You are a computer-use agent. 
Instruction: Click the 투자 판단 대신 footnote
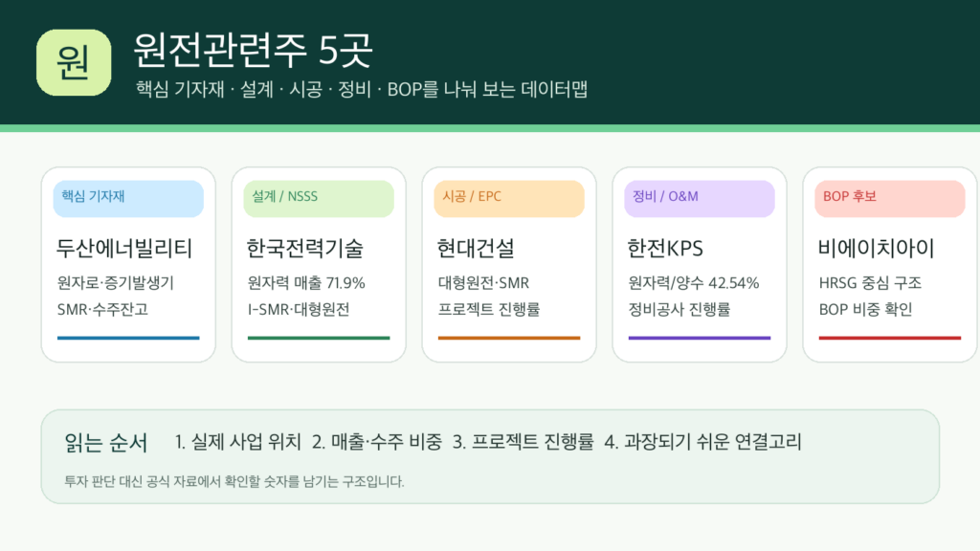click(x=234, y=482)
